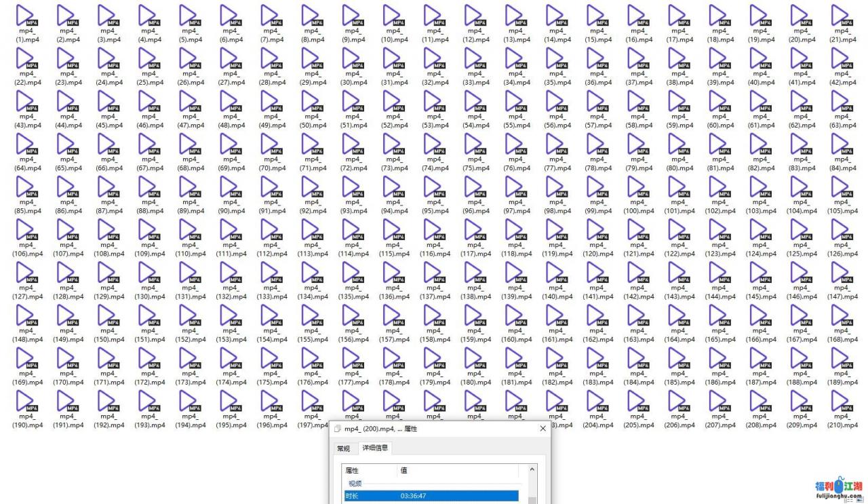
Task: Click the 属性 column header
Action: coord(370,470)
